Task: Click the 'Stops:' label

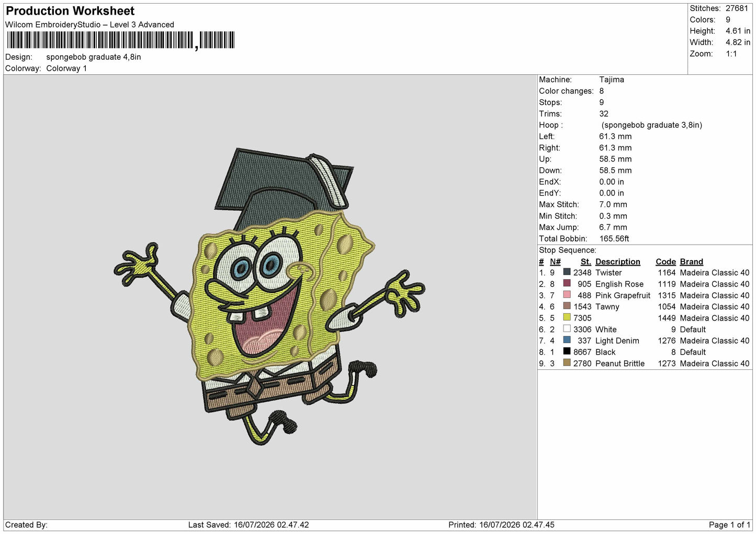Action: [x=550, y=103]
